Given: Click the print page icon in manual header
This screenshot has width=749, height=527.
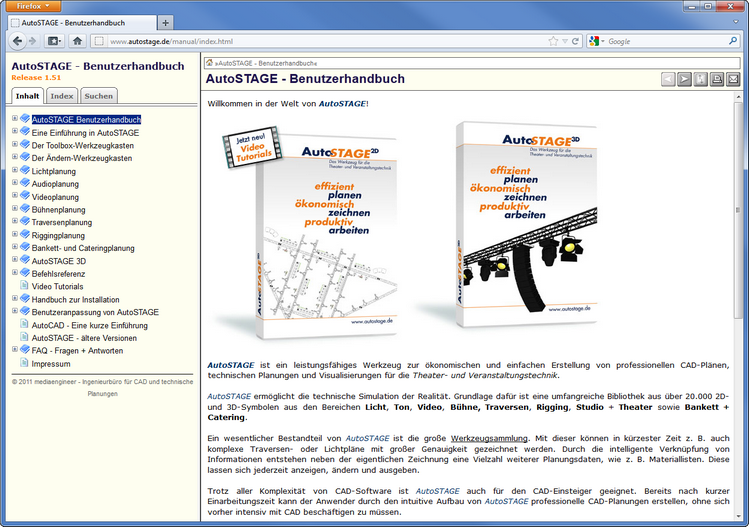Looking at the screenshot, I should pos(717,79).
